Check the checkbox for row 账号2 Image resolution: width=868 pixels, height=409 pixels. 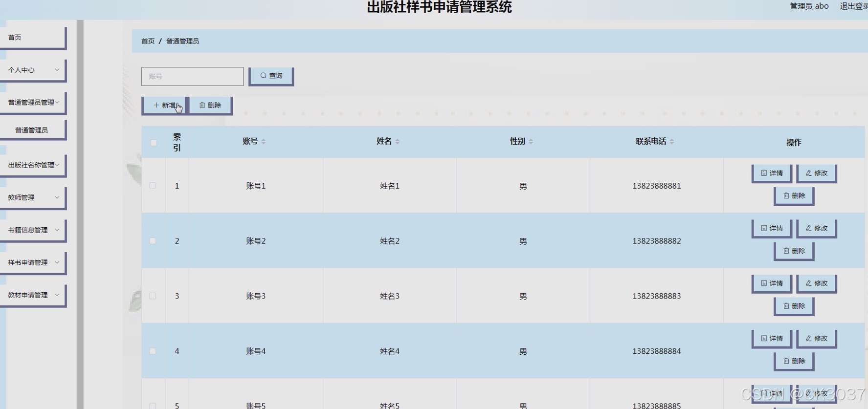[153, 241]
